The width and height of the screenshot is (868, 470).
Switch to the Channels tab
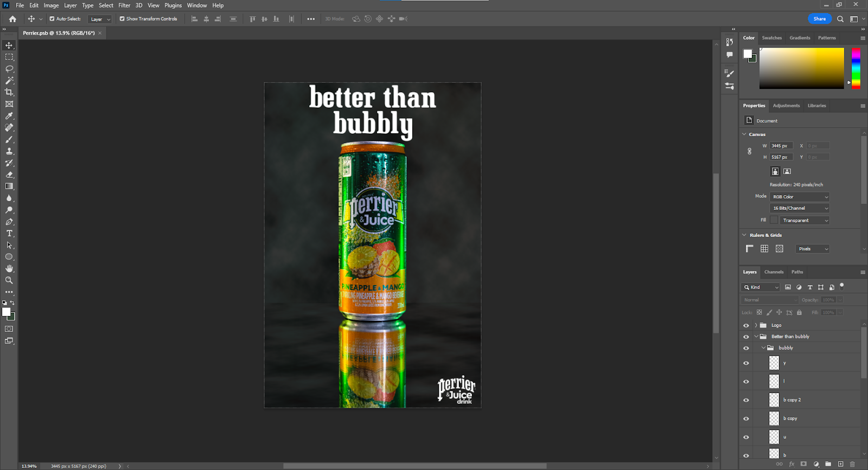(x=774, y=272)
